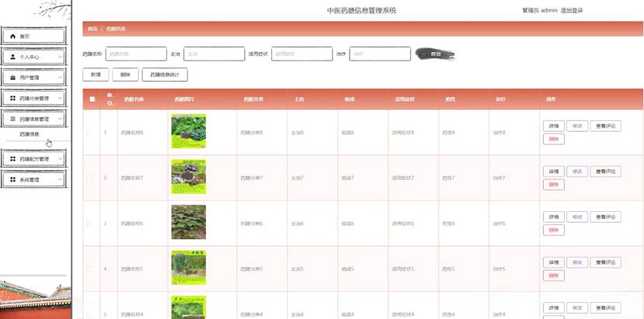Expand the 药膳分类管理 menu chevron
This screenshot has width=644, height=319.
(x=60, y=99)
